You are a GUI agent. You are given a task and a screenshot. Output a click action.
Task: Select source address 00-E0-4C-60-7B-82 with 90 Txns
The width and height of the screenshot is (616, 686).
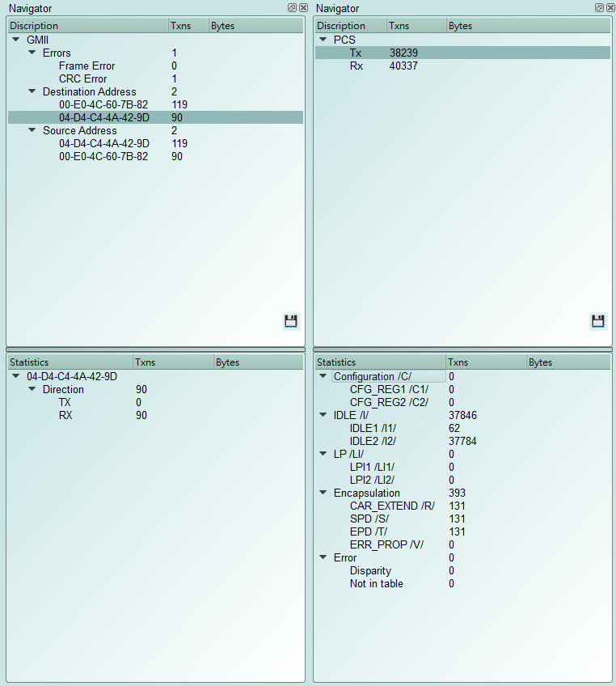[x=156, y=157]
